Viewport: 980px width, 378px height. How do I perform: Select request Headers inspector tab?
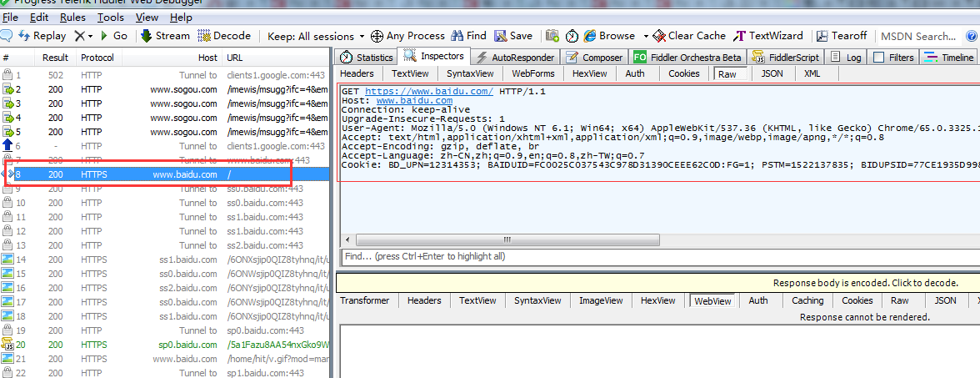(x=357, y=73)
